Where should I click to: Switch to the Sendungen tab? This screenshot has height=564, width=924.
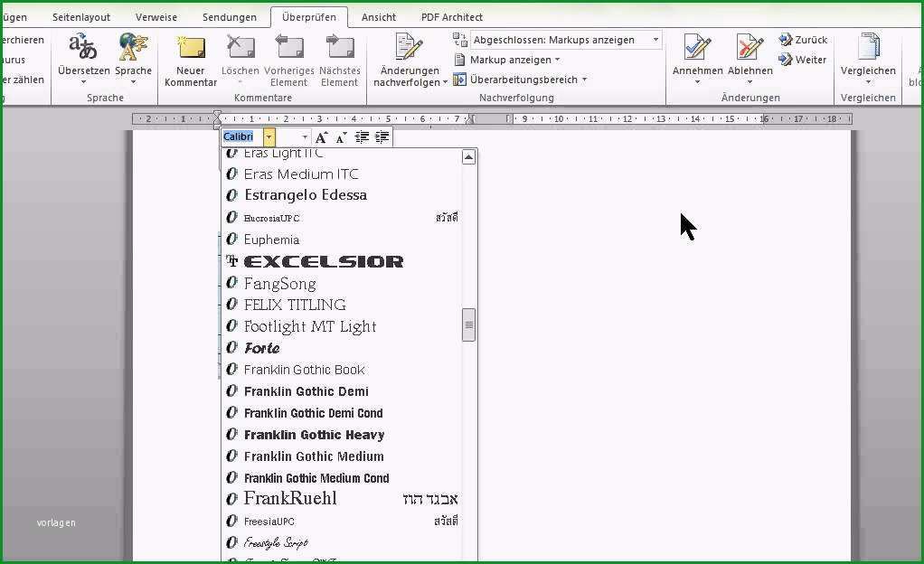coord(230,17)
